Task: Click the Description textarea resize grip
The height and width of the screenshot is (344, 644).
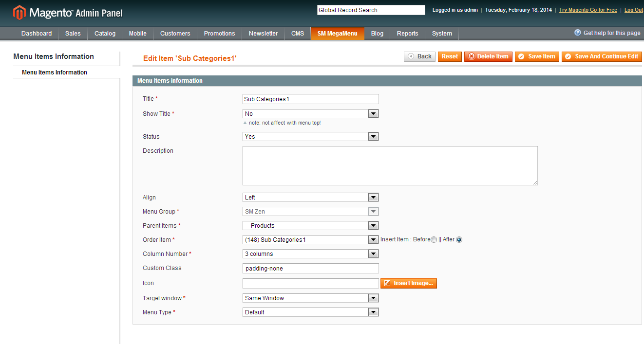Action: point(535,182)
